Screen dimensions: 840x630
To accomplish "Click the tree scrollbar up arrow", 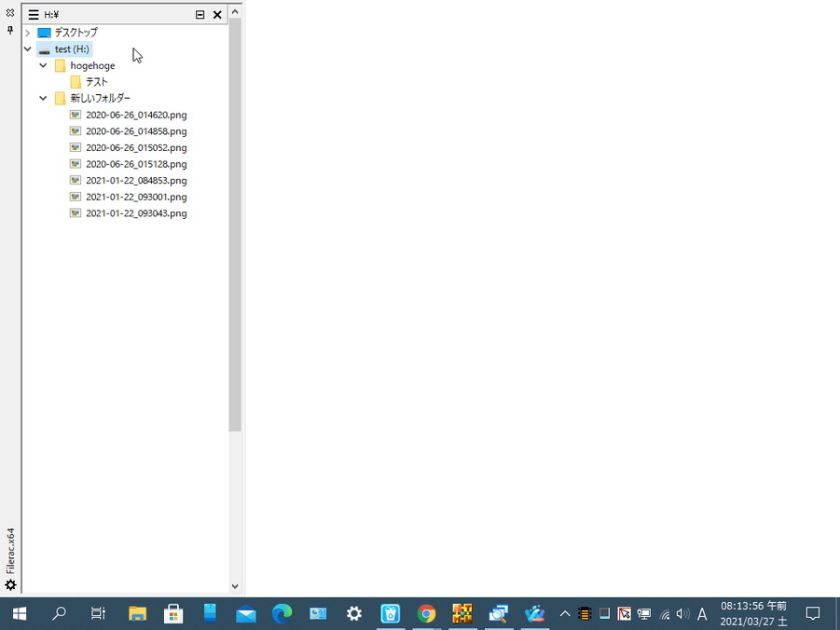I will tap(235, 11).
